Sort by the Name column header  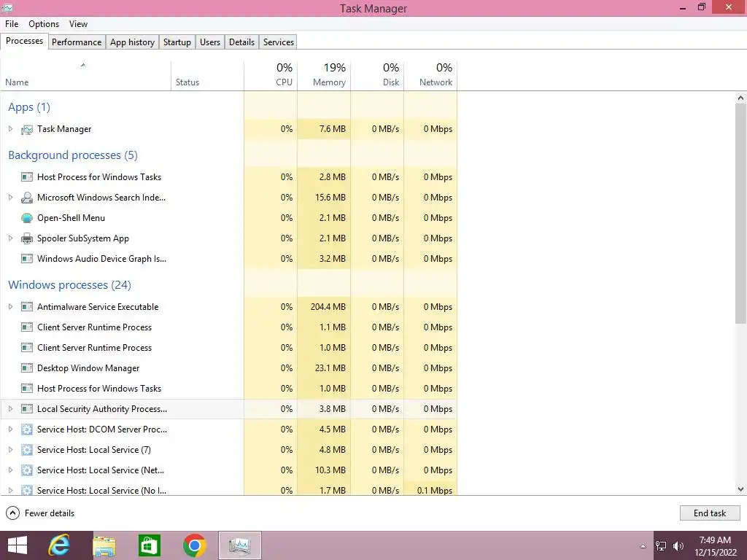tap(85, 76)
